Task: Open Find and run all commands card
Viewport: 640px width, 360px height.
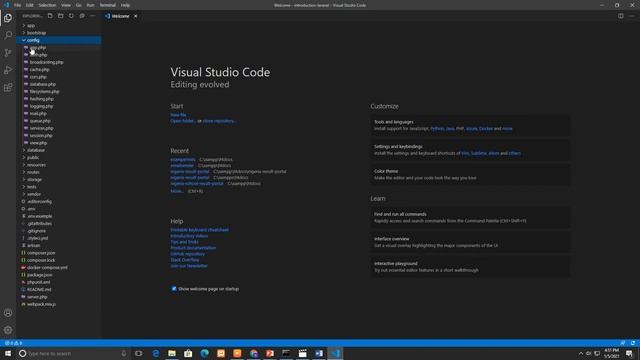Action: (470, 217)
